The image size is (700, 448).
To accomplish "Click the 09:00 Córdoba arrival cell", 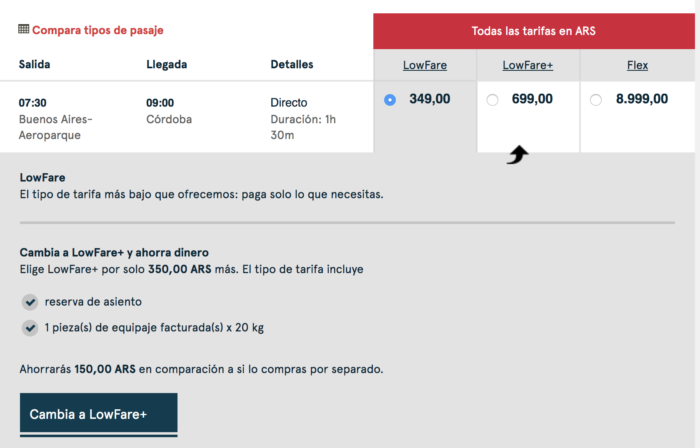I will (x=168, y=111).
